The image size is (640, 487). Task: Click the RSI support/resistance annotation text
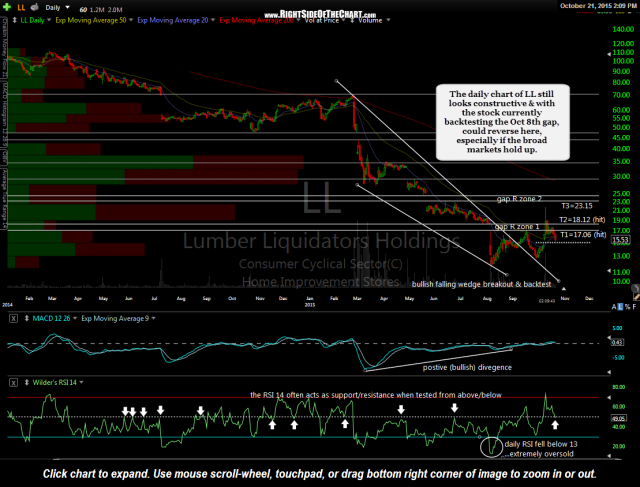pos(376,395)
